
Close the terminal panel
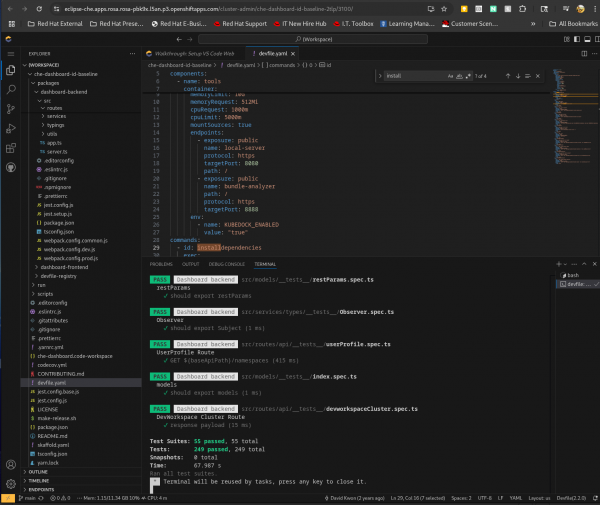[595, 264]
